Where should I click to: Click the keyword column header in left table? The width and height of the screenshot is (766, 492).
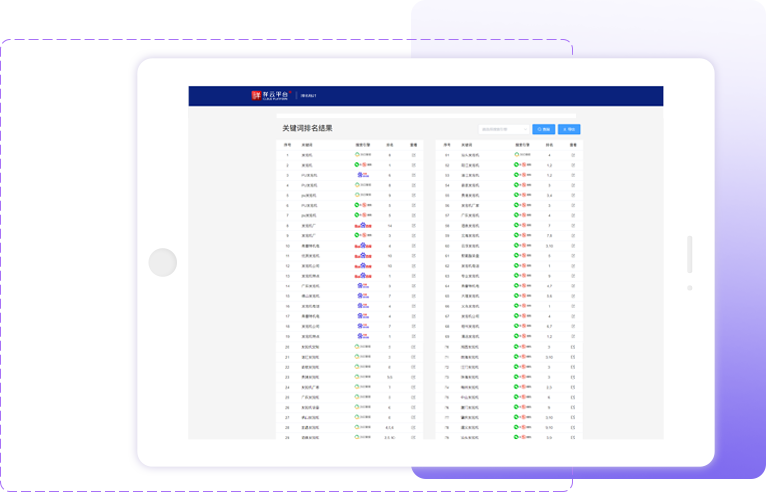306,144
